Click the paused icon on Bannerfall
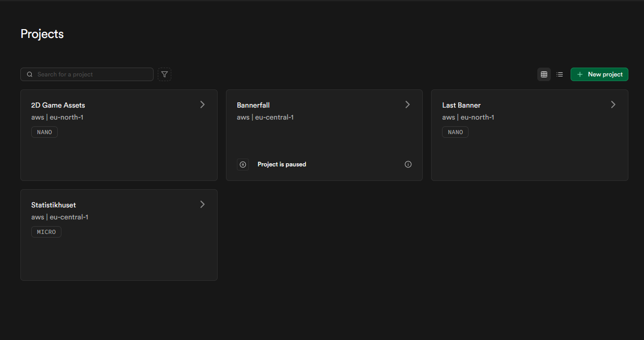The width and height of the screenshot is (644, 340). pyautogui.click(x=243, y=164)
